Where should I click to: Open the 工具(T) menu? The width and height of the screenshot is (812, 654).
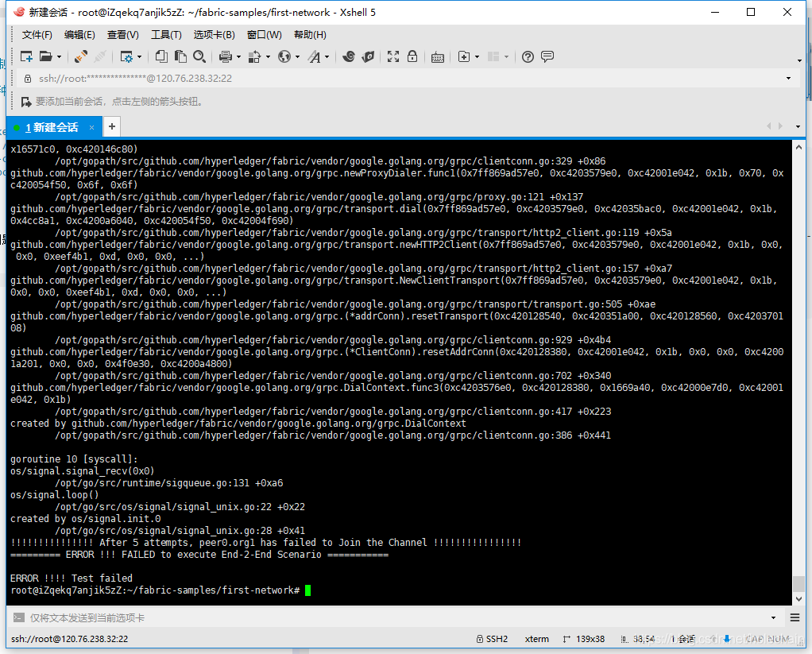click(x=166, y=35)
